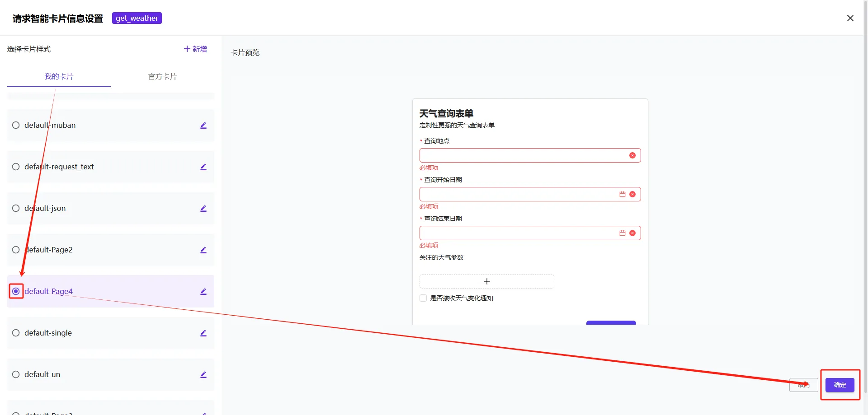Focus the 查询开始日期 date input

click(x=530, y=194)
